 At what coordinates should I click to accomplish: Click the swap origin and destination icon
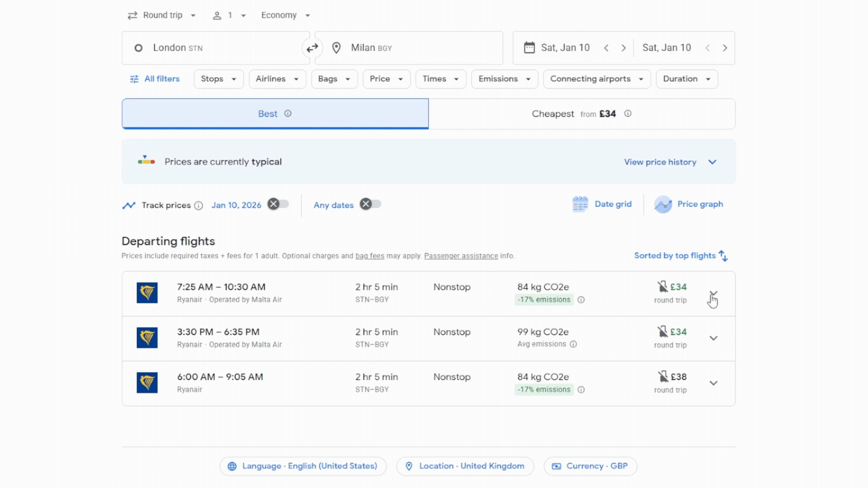point(312,48)
